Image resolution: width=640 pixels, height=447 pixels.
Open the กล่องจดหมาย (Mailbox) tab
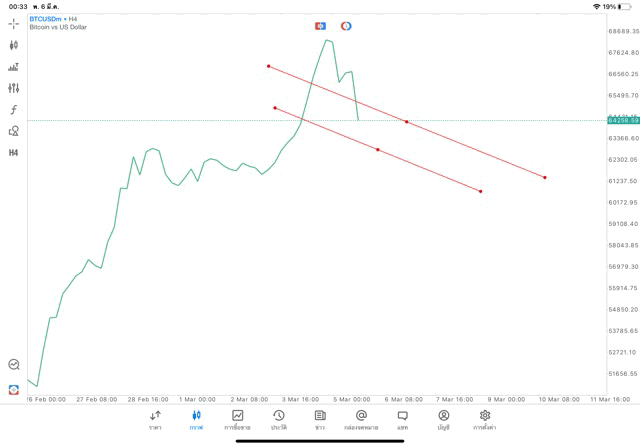(361, 419)
